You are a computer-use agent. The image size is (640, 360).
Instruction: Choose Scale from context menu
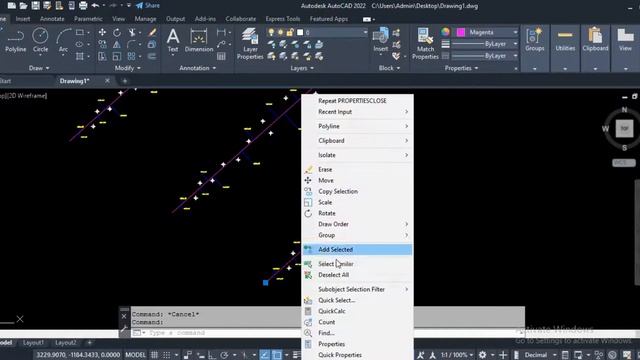pyautogui.click(x=358, y=202)
